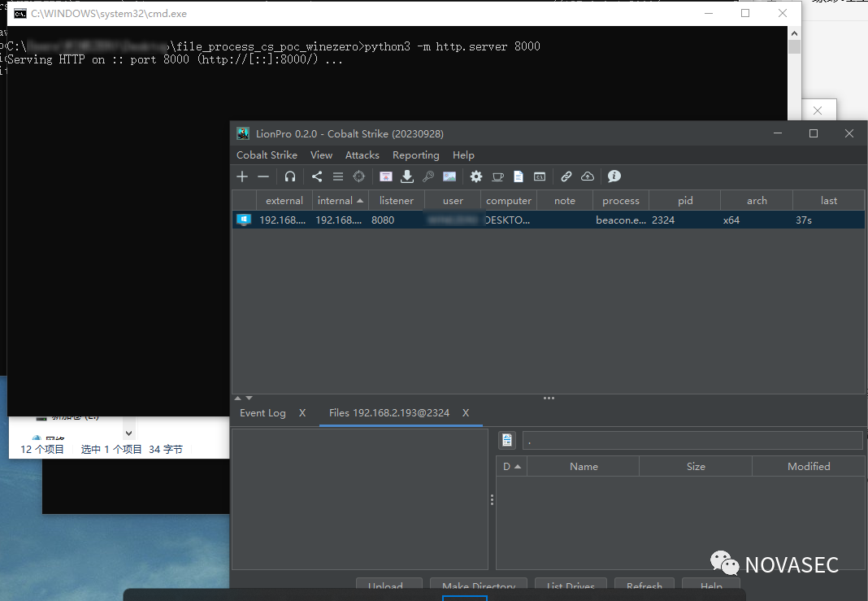Sort file list by Name column
This screenshot has width=868, height=601.
coord(584,466)
